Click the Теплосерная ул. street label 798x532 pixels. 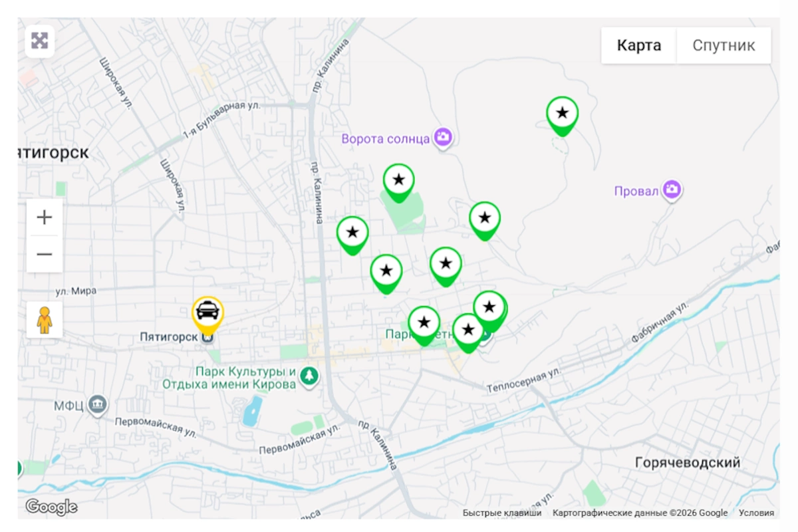point(525,380)
